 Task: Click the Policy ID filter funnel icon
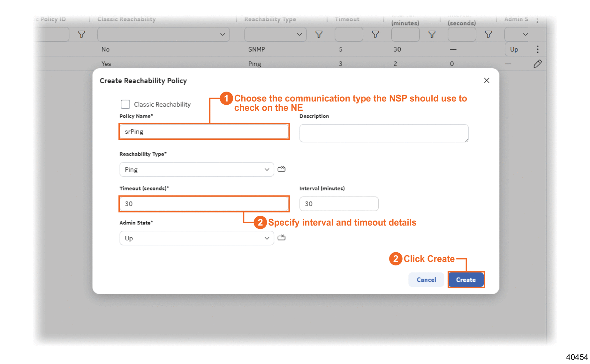pos(81,34)
